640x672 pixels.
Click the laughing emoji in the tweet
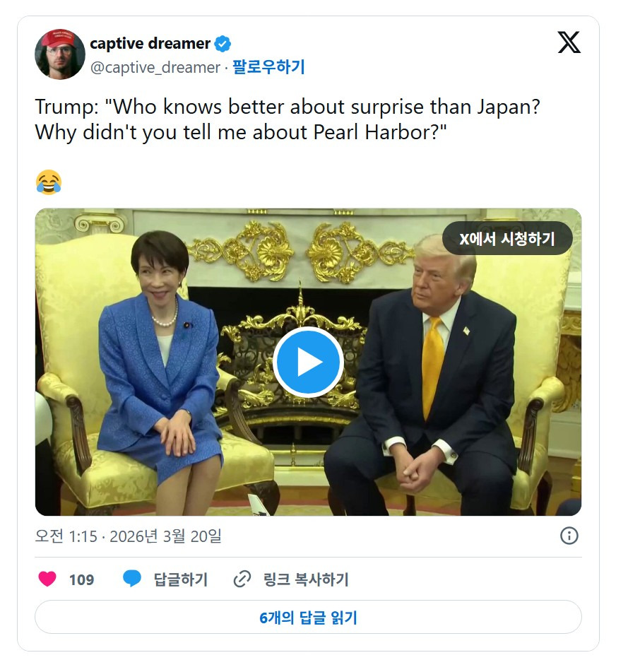49,182
